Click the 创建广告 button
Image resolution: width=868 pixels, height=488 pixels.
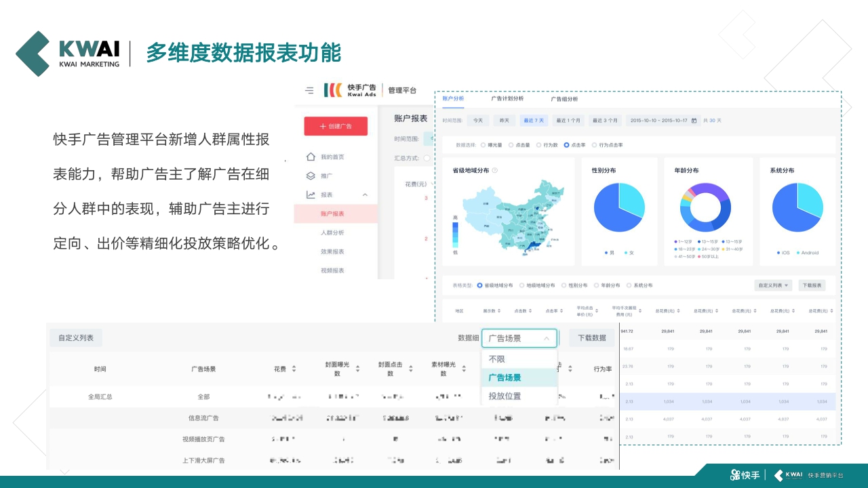tap(336, 126)
